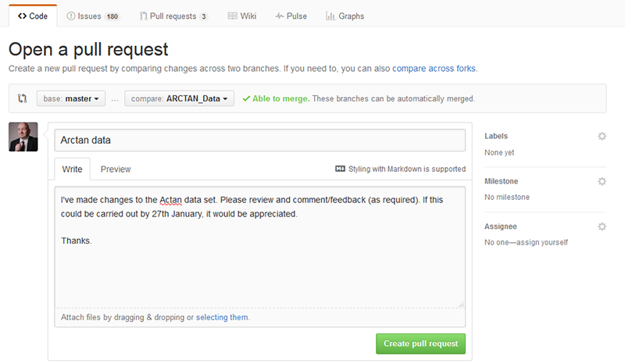Open the compare: ARCTAN_Data branch dropdown
The width and height of the screenshot is (625, 364).
point(179,98)
